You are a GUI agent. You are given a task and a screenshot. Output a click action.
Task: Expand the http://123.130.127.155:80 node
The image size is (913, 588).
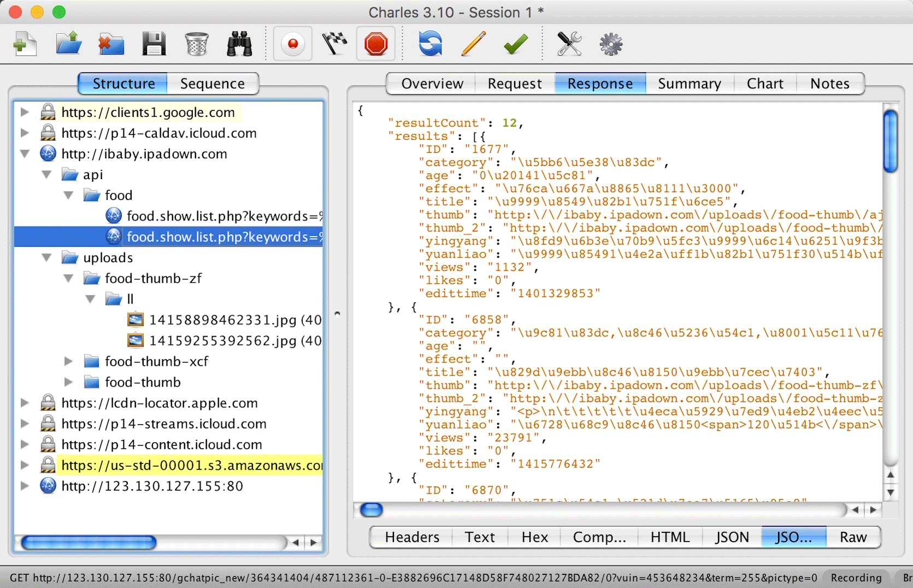(25, 486)
